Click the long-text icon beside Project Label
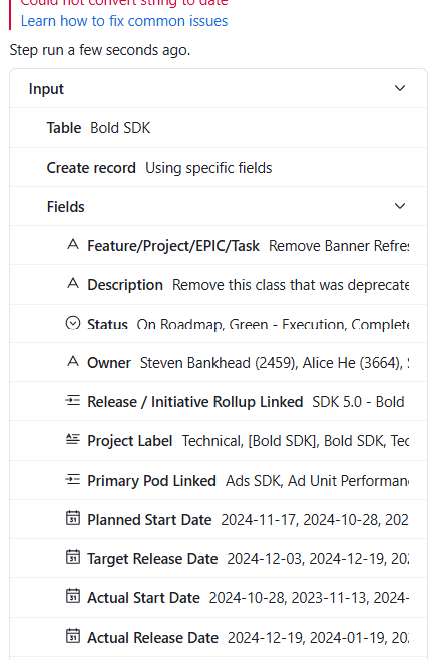The width and height of the screenshot is (430, 660). coord(73,439)
